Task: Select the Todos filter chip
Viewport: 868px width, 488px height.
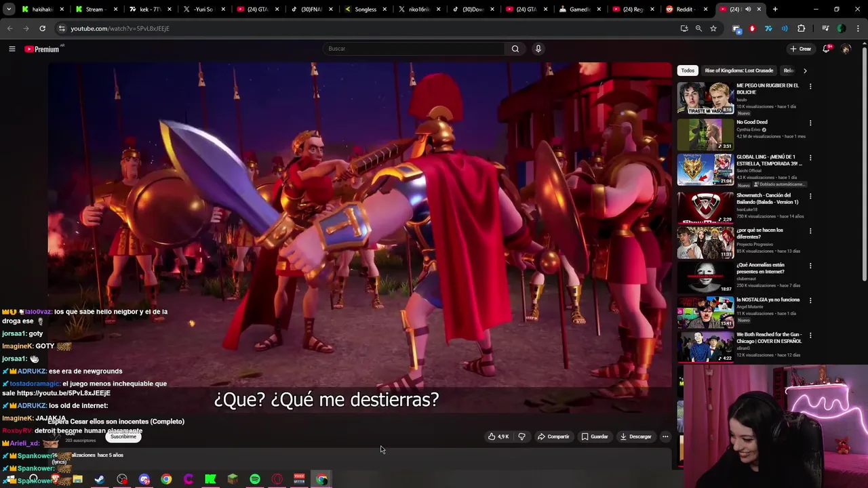Action: 688,70
